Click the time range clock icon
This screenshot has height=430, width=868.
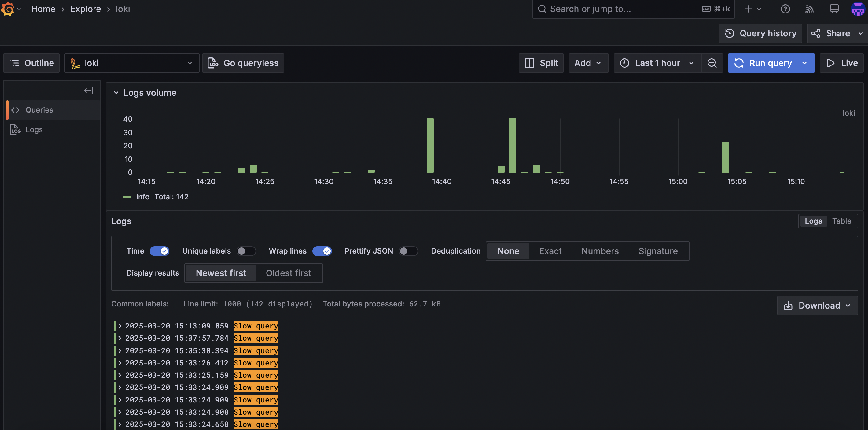tap(624, 63)
